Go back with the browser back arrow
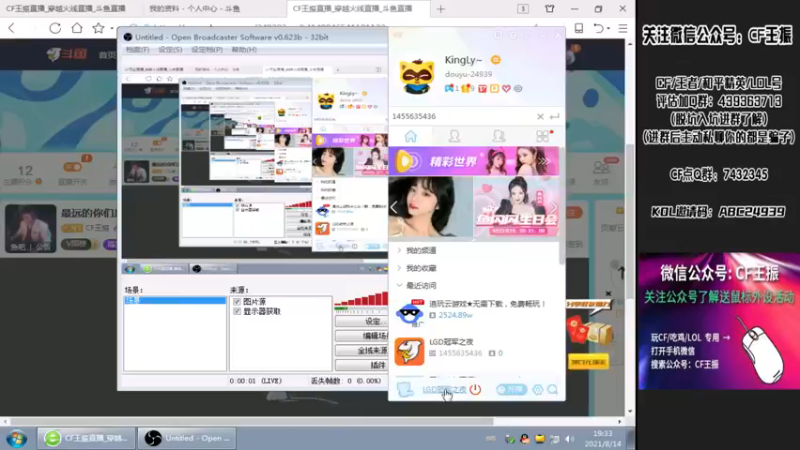This screenshot has height=450, width=800. point(12,28)
